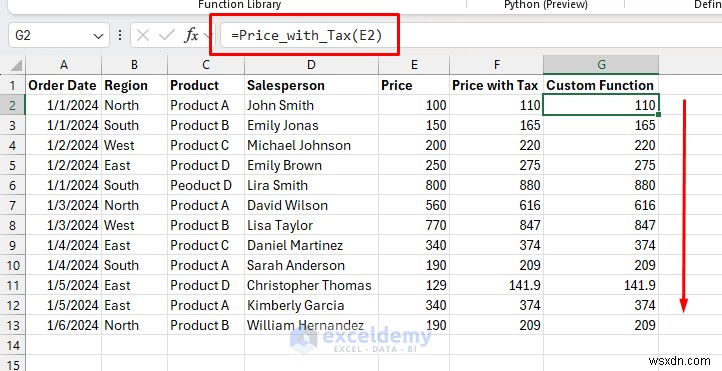Select cell with Lira Smith
Viewport: 722px width, 371px height.
(311, 185)
